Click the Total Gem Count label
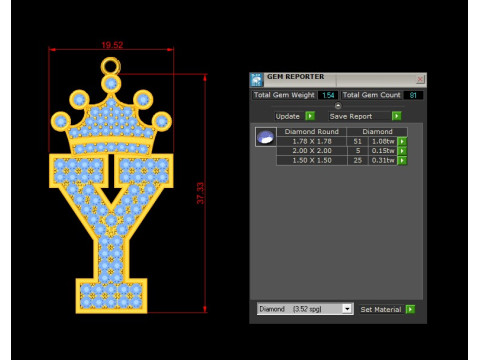480x360 pixels. (371, 95)
